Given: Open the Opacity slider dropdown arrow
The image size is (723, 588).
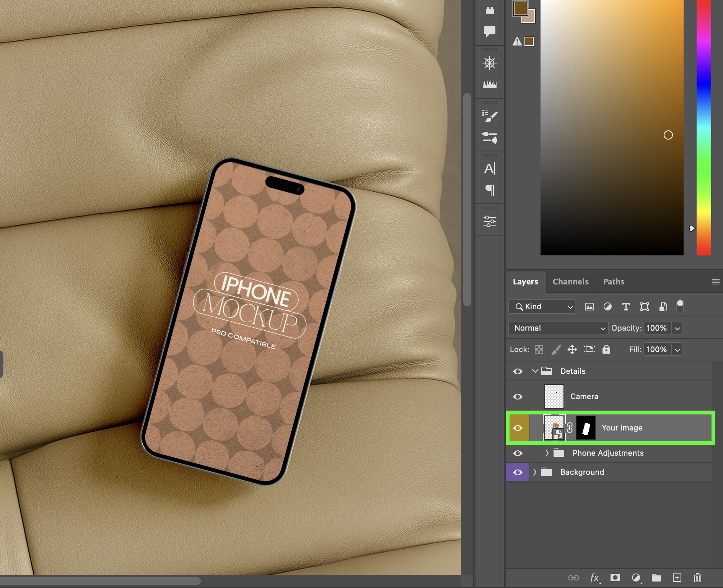Looking at the screenshot, I should [x=677, y=328].
